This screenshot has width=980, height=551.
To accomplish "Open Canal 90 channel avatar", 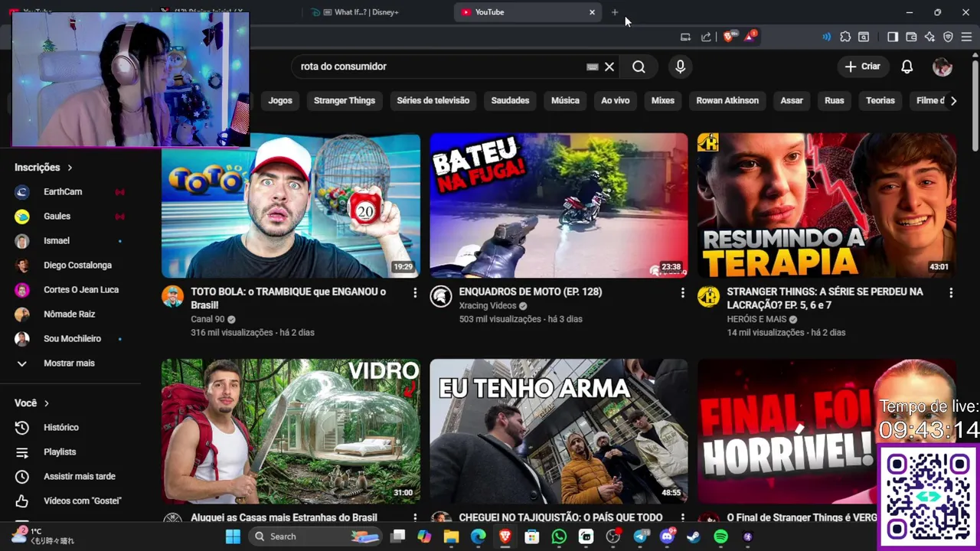I will [x=173, y=297].
